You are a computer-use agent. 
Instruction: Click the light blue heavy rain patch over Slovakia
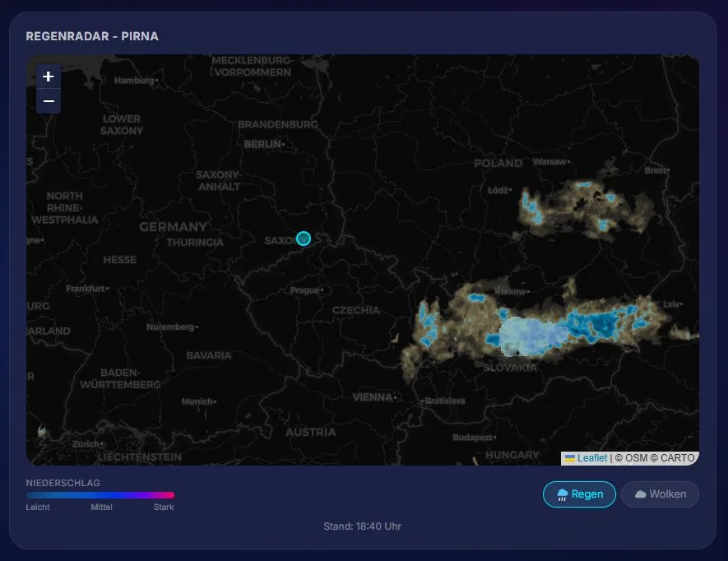click(531, 336)
